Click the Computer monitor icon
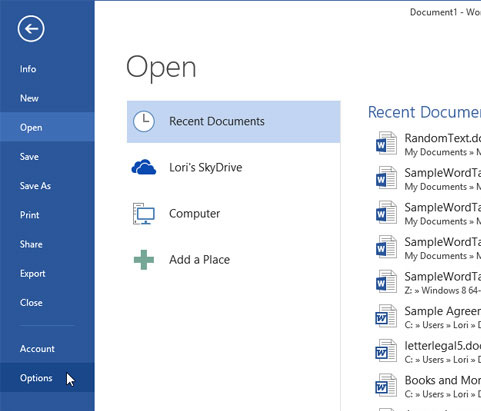Image resolution: width=481 pixels, height=411 pixels. click(144, 214)
